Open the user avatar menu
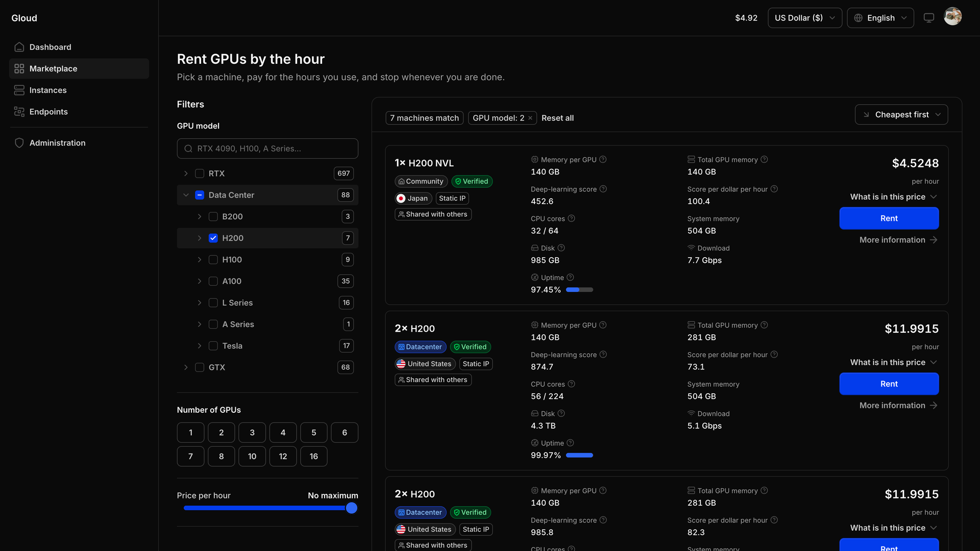This screenshot has width=980, height=551. [x=953, y=17]
